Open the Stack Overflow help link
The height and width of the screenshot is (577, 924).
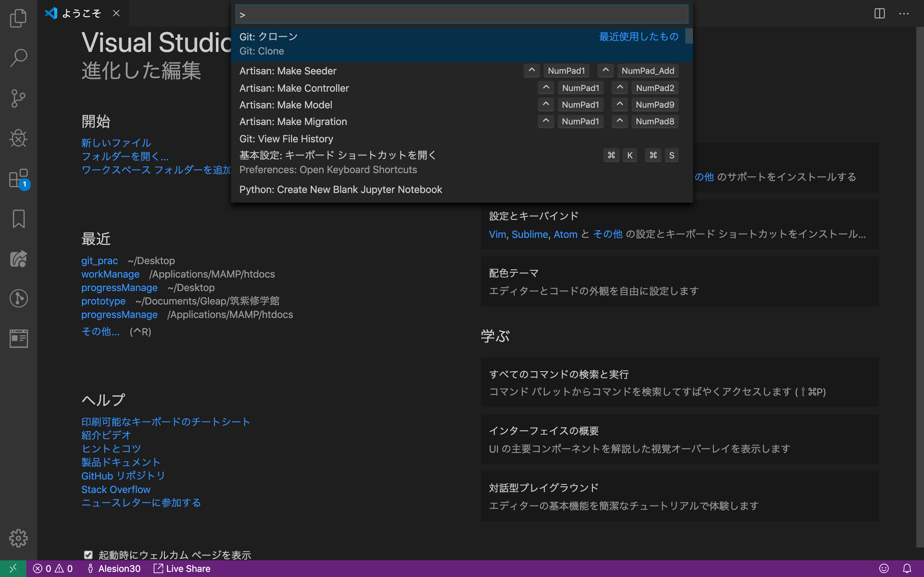[116, 489]
